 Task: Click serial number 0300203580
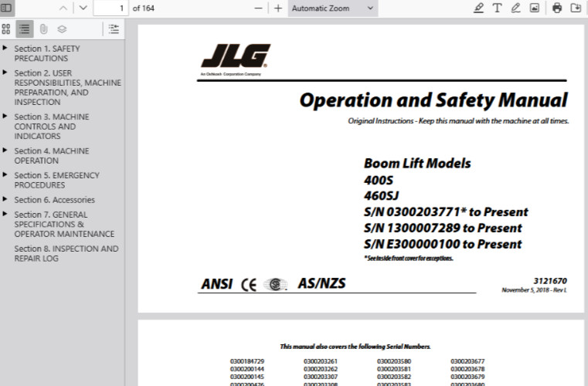[394, 361]
